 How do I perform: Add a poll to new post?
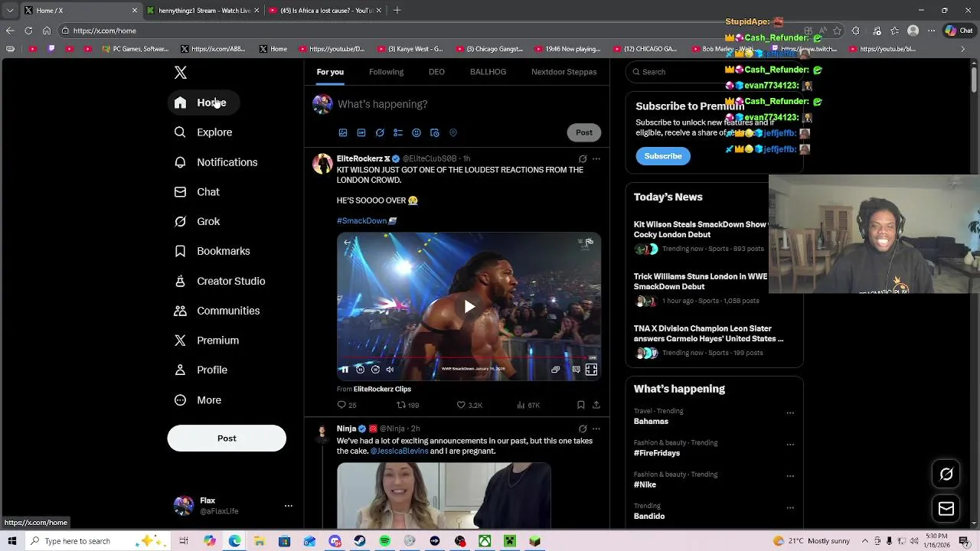pyautogui.click(x=398, y=132)
